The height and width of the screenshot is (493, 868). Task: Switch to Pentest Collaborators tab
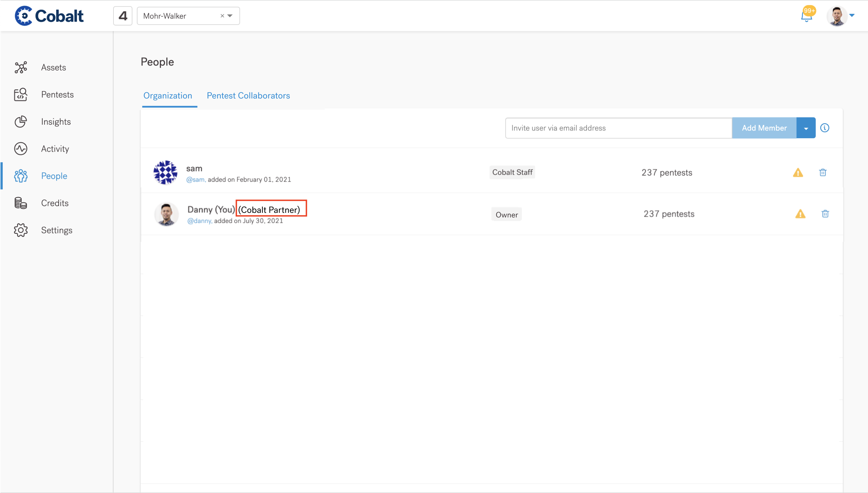(248, 96)
